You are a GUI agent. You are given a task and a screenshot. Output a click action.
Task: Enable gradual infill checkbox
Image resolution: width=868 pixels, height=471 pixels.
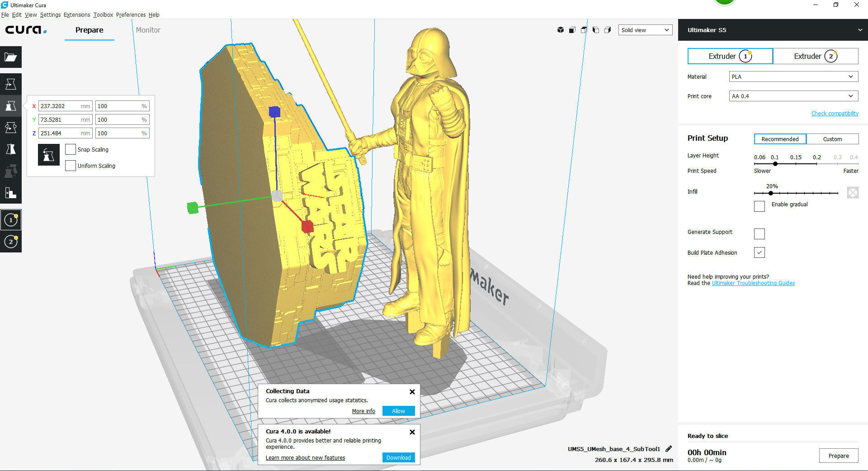tap(759, 206)
